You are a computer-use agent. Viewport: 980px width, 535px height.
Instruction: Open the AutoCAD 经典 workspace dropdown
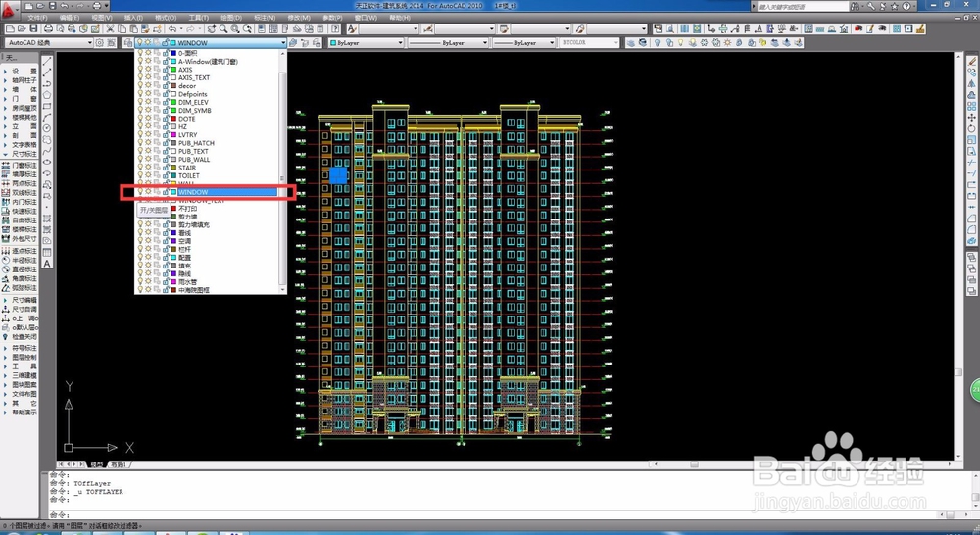tap(90, 42)
